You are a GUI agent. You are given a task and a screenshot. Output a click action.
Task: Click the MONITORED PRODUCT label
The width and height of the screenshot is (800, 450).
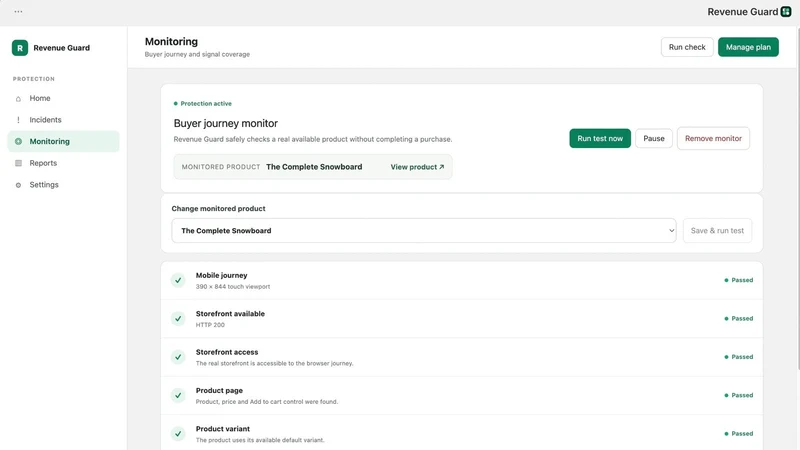[221, 167]
